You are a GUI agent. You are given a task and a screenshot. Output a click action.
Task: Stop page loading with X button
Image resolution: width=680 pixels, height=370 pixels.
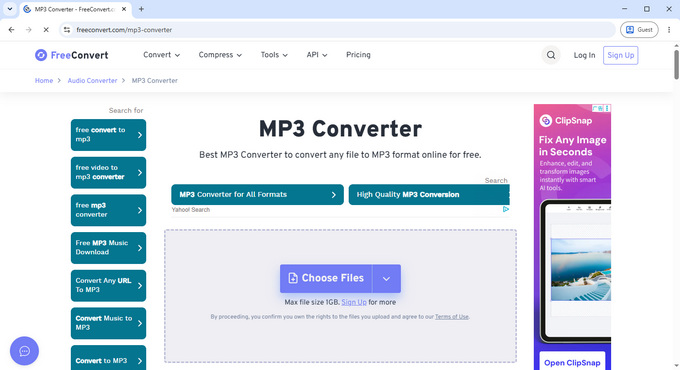(x=46, y=29)
